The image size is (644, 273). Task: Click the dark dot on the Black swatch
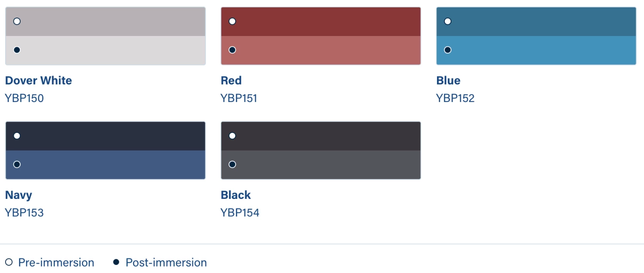(232, 164)
